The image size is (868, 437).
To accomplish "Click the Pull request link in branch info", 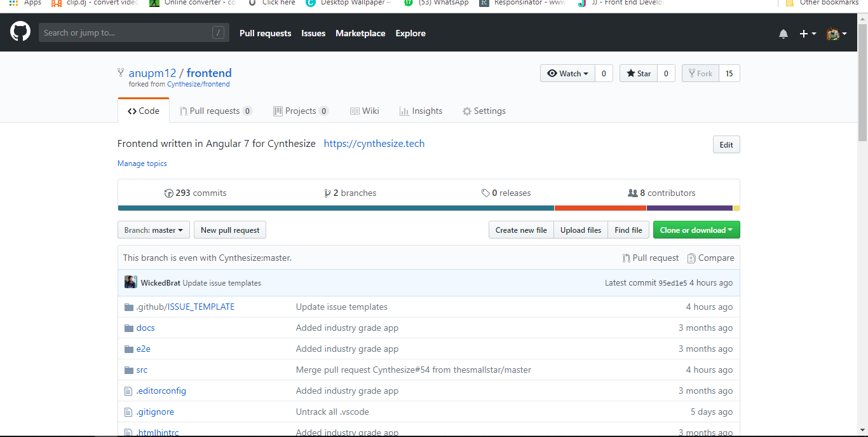I will pyautogui.click(x=651, y=258).
